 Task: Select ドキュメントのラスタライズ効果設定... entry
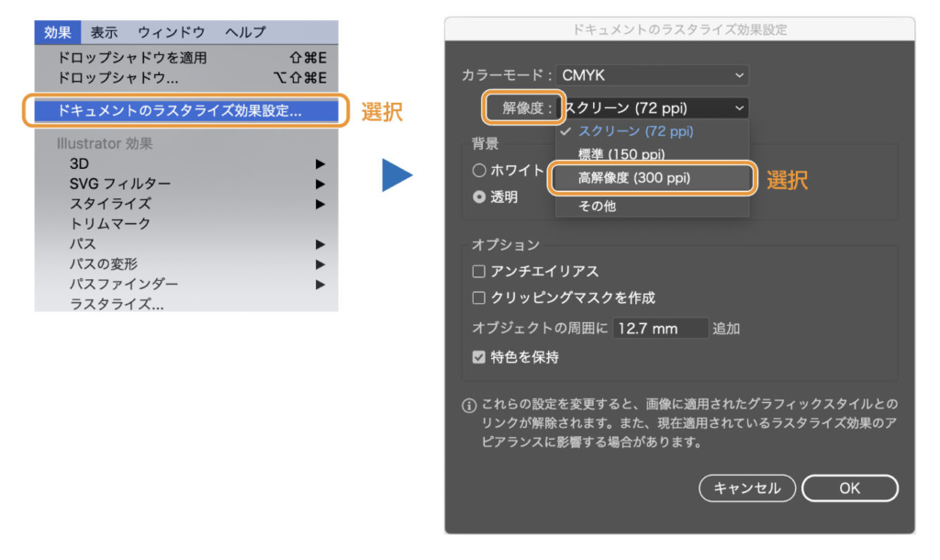pos(186,111)
